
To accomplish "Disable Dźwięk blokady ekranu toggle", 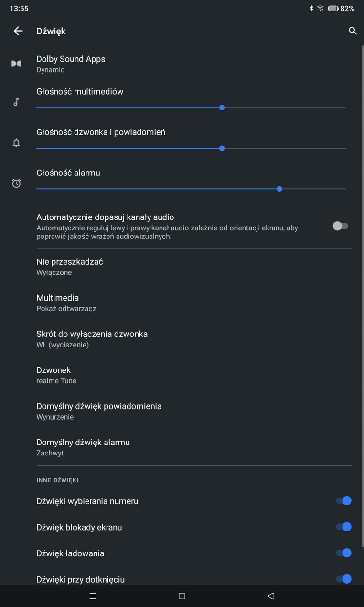I will point(343,527).
